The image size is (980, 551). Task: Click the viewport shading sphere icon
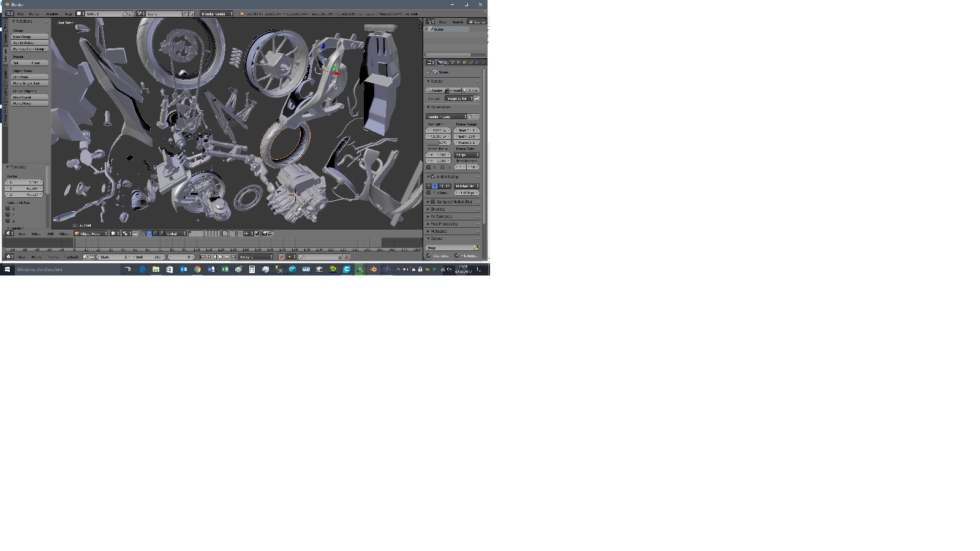[x=113, y=233]
